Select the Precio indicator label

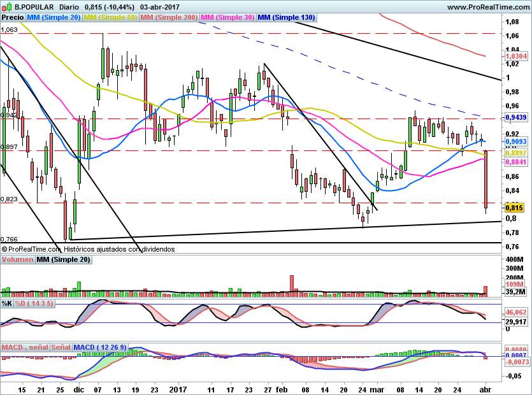click(13, 17)
